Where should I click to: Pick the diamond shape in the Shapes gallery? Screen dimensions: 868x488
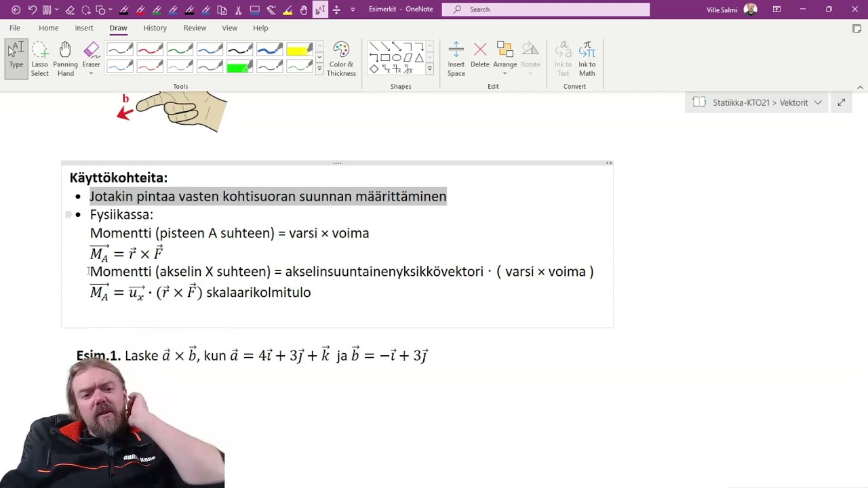374,68
